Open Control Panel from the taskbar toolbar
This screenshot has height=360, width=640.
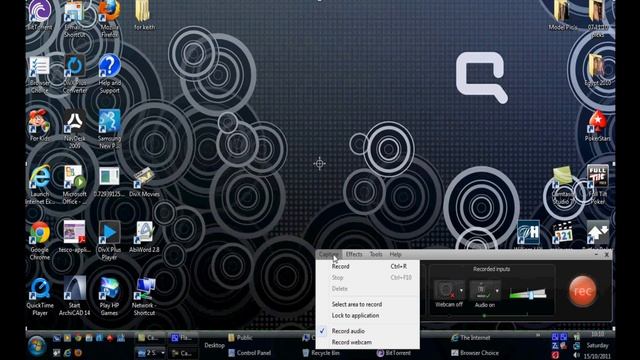point(249,353)
